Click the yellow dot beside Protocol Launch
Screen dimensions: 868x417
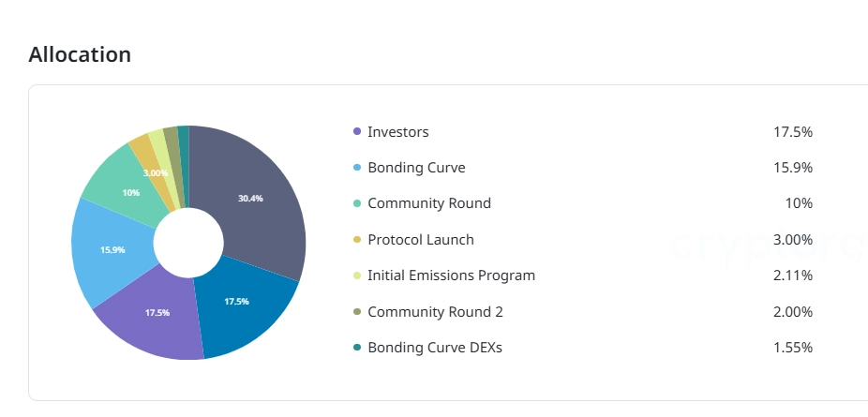pos(357,240)
